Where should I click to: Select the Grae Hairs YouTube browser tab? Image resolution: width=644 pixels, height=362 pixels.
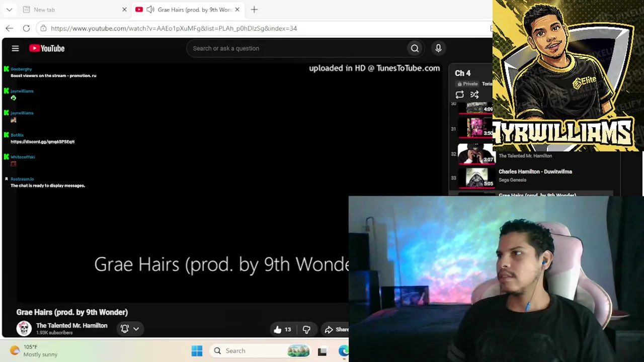189,10
